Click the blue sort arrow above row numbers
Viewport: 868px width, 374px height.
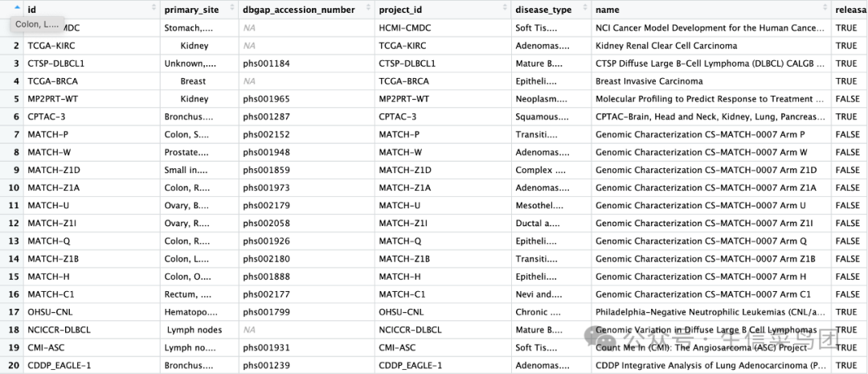point(16,9)
